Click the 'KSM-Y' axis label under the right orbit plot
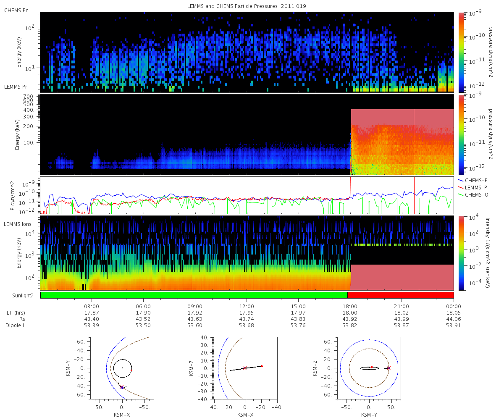Viewport: 504px width, 420px height. (x=369, y=415)
